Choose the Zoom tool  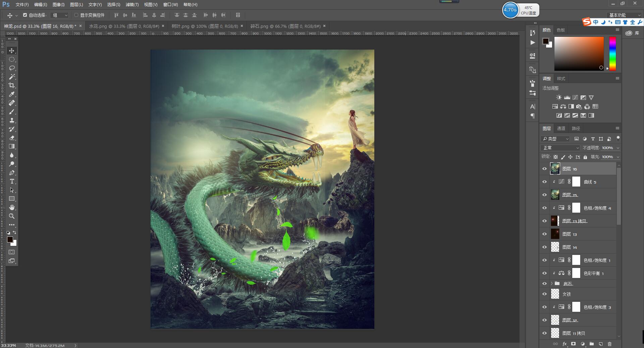tap(12, 216)
